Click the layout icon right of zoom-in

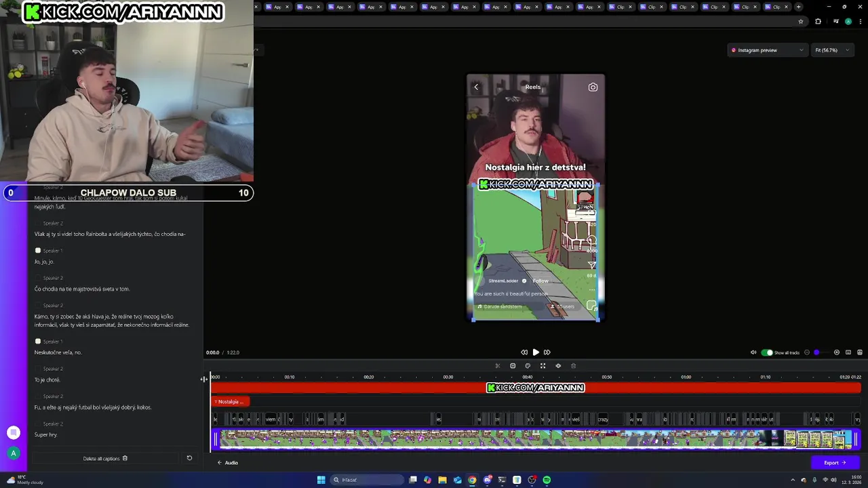tap(848, 352)
